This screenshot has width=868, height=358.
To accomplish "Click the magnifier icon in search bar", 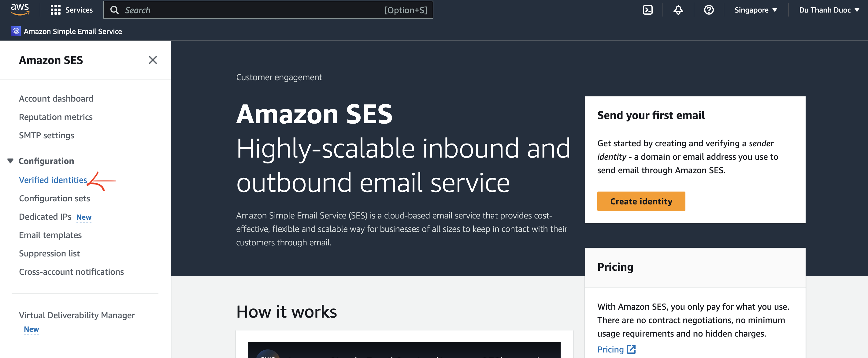I will (x=115, y=10).
